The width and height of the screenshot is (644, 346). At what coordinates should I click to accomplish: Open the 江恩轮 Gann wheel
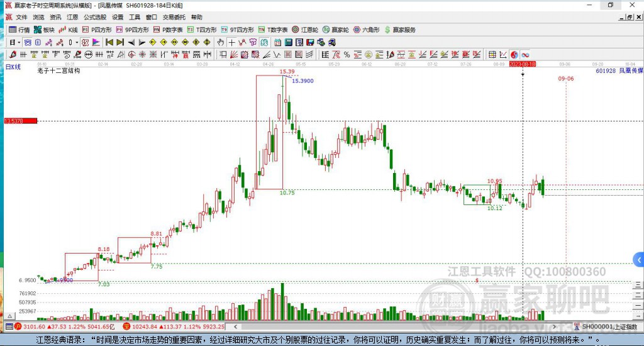pos(305,30)
